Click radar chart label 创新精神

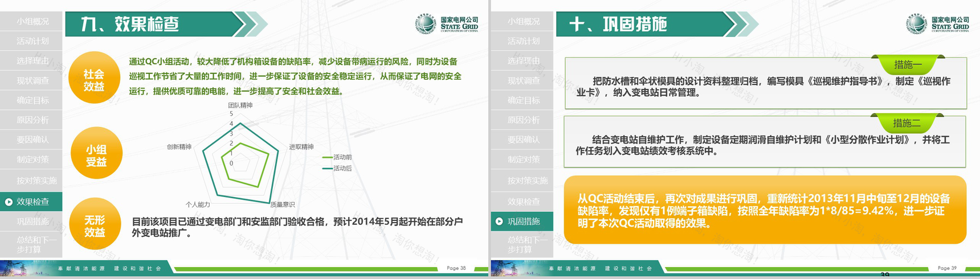click(x=179, y=147)
